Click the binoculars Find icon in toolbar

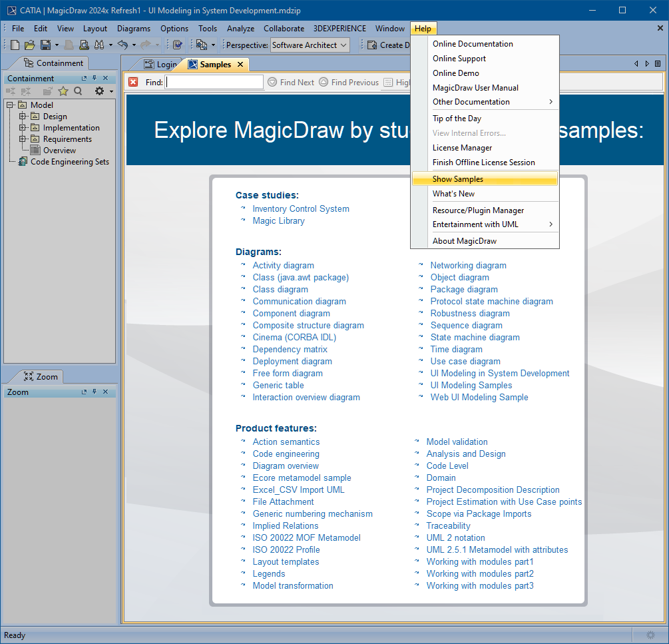tap(99, 45)
